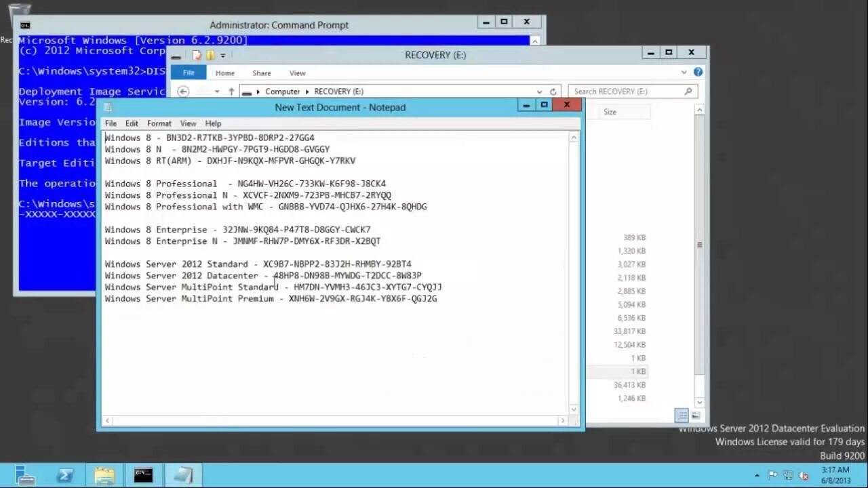Click the Command Prompt title bar icon

[x=25, y=25]
